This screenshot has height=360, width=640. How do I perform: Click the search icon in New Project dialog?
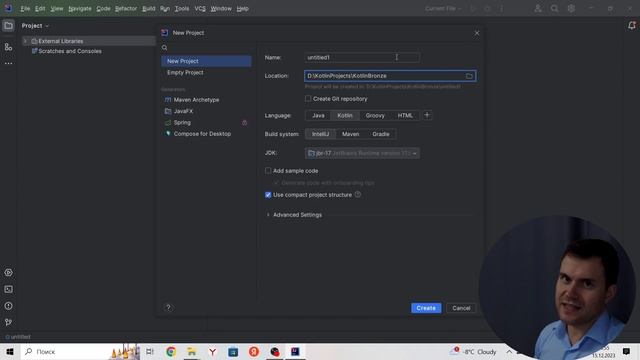(x=164, y=48)
